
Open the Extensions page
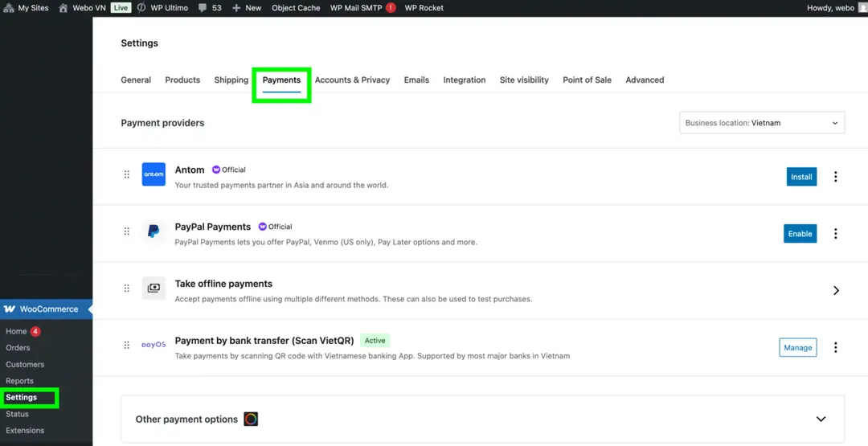(x=25, y=431)
